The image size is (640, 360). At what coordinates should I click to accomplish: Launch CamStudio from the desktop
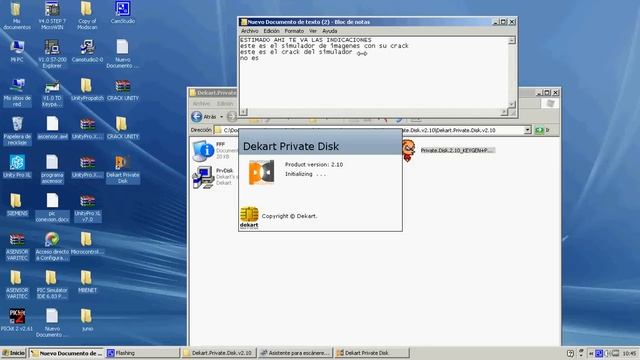[122, 13]
